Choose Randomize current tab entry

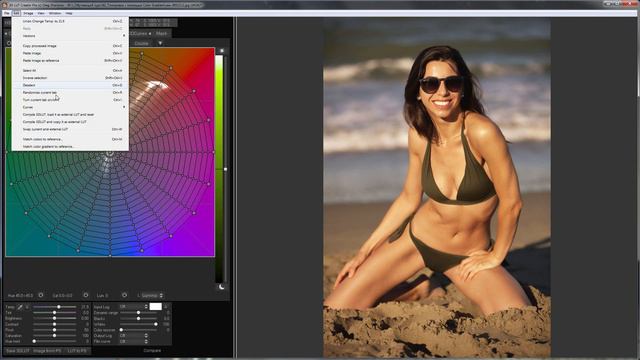tap(70, 92)
